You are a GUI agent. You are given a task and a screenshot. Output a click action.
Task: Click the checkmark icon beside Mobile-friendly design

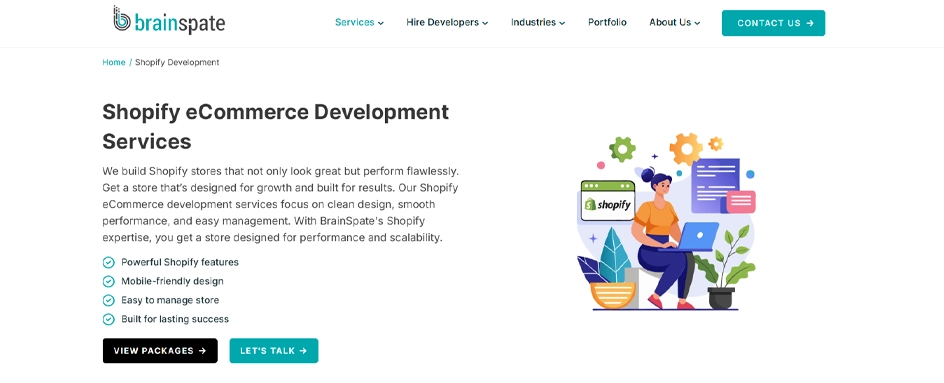point(108,281)
